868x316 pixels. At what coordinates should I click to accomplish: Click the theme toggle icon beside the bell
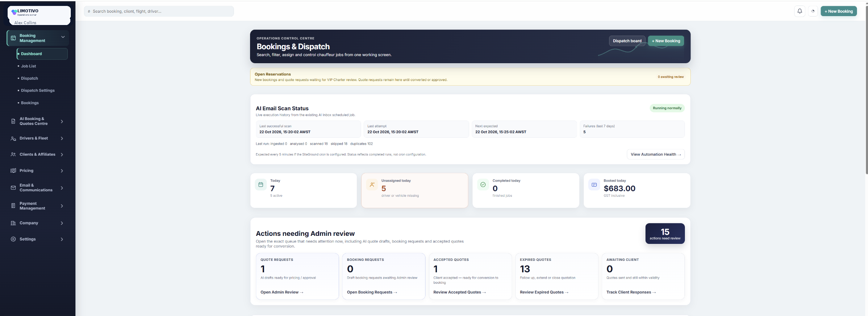pos(813,11)
